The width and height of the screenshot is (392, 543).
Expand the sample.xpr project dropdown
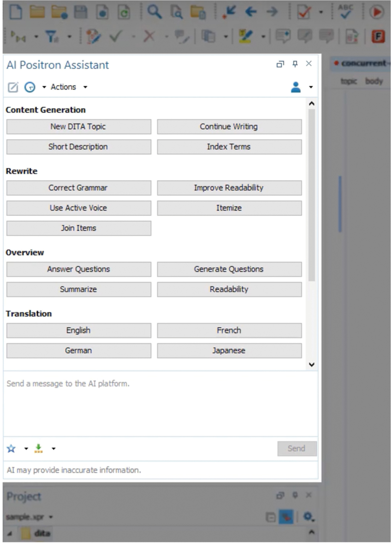[x=51, y=517]
